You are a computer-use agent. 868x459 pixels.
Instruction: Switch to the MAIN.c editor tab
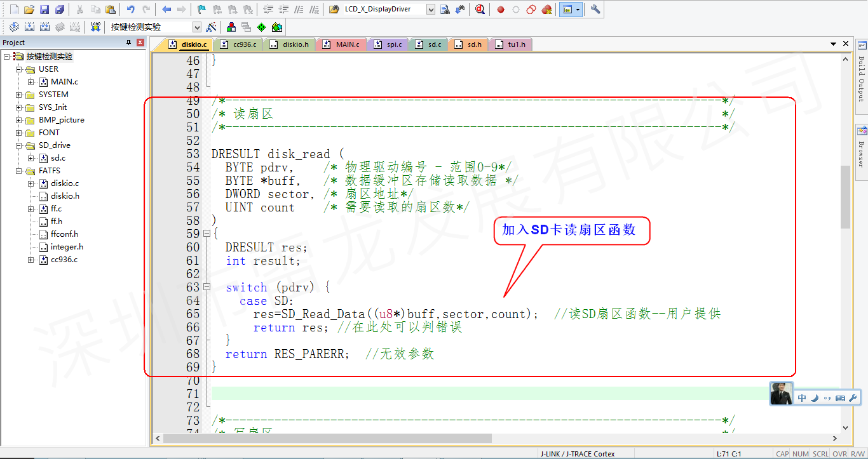[x=341, y=44]
